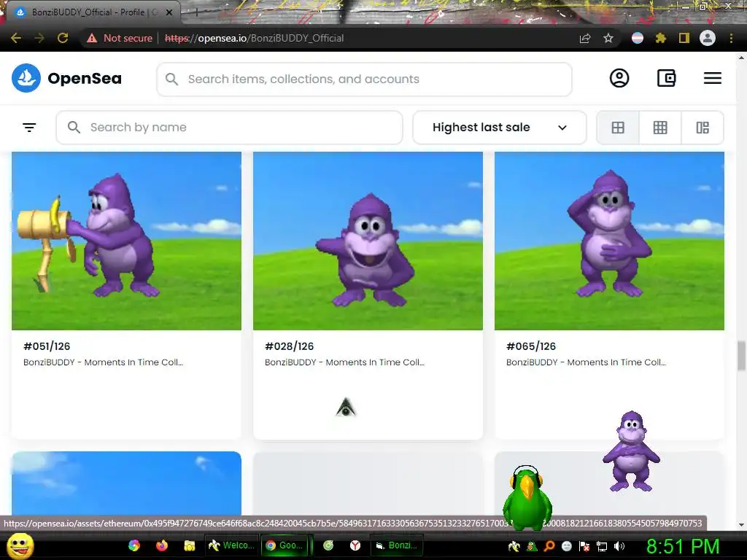Open the #065/126 NFT image
This screenshot has width=747, height=560.
(609, 241)
